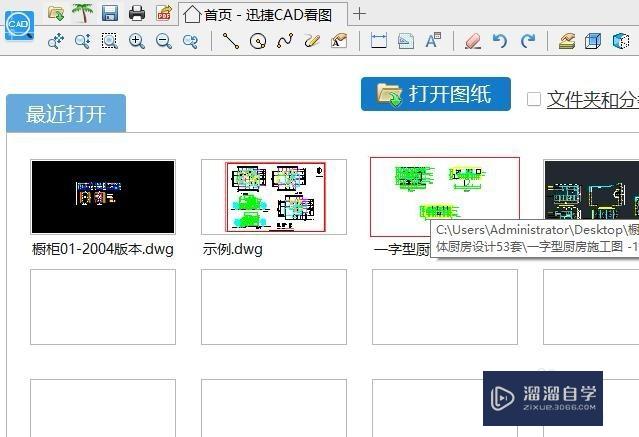The height and width of the screenshot is (437, 639).
Task: Select the eraser tool
Action: (473, 41)
